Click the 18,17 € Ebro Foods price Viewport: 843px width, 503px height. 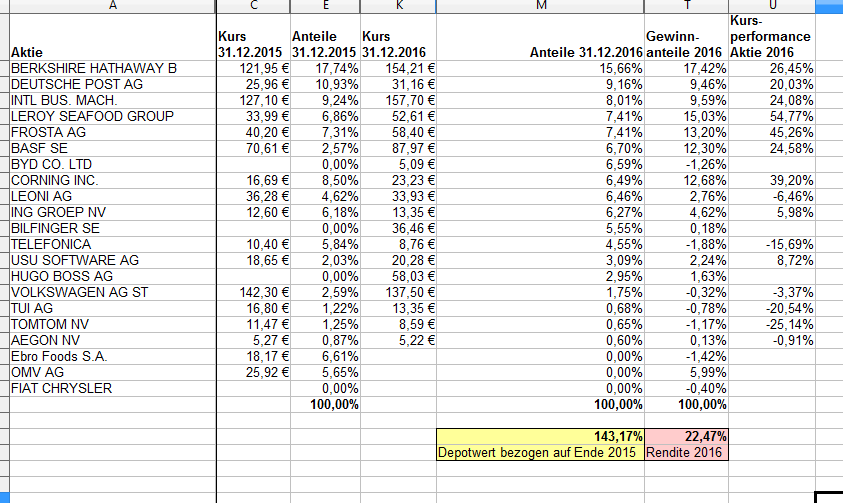253,356
